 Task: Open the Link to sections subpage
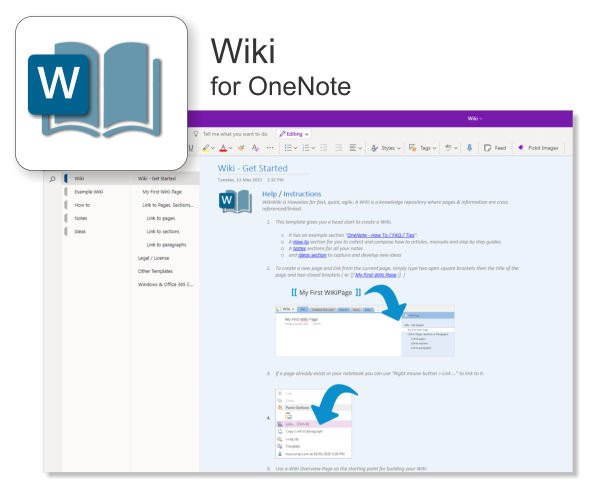pos(165,231)
